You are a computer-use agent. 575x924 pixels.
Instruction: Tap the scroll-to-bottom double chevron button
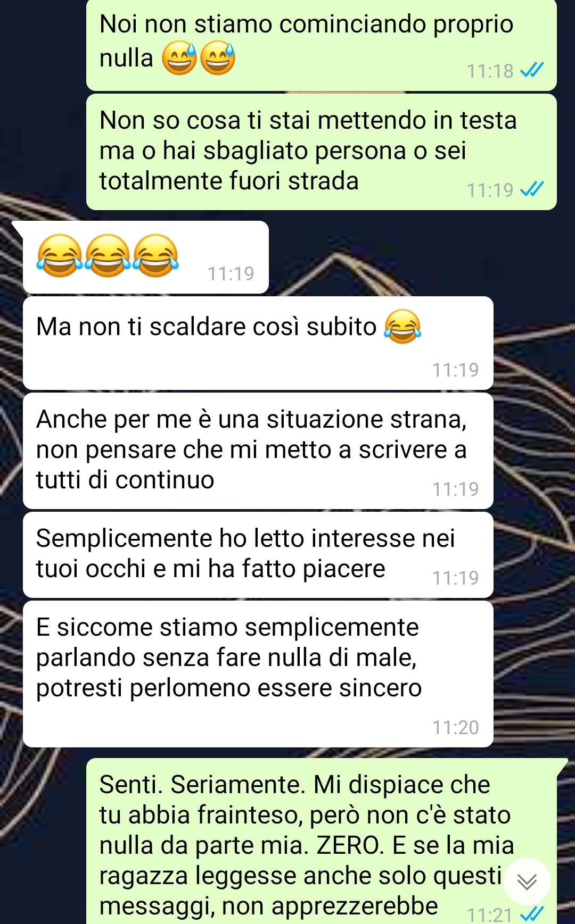click(x=527, y=881)
